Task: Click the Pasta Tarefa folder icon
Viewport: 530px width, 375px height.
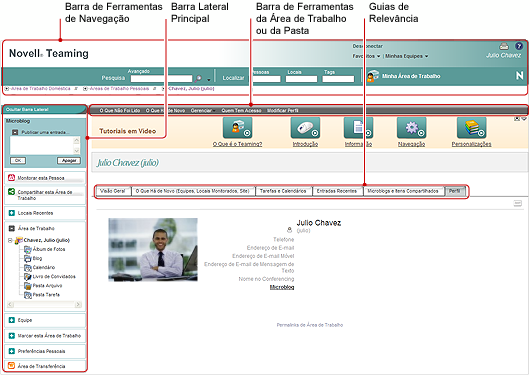Action: 28,295
